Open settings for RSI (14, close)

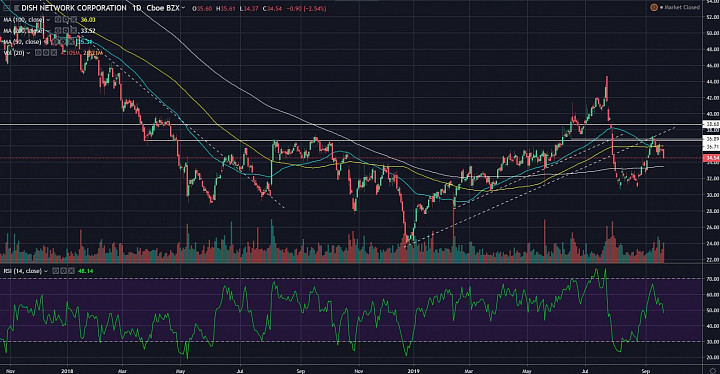(x=63, y=271)
